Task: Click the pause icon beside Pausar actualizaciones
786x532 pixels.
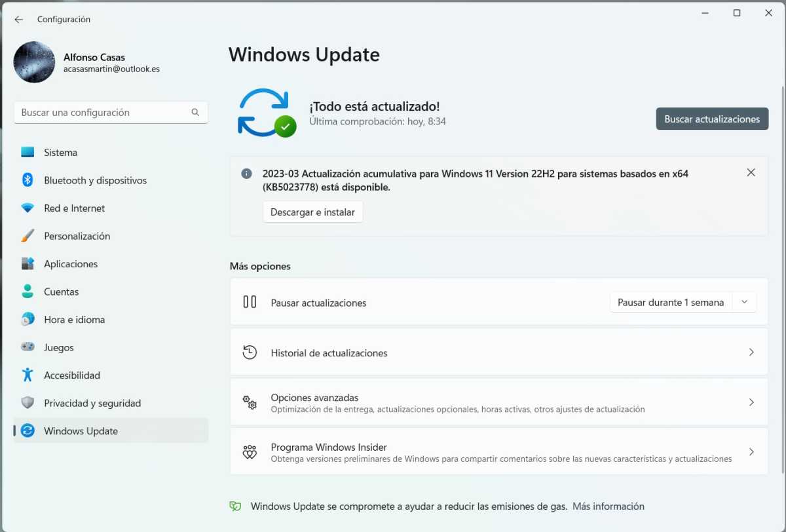Action: click(x=250, y=302)
